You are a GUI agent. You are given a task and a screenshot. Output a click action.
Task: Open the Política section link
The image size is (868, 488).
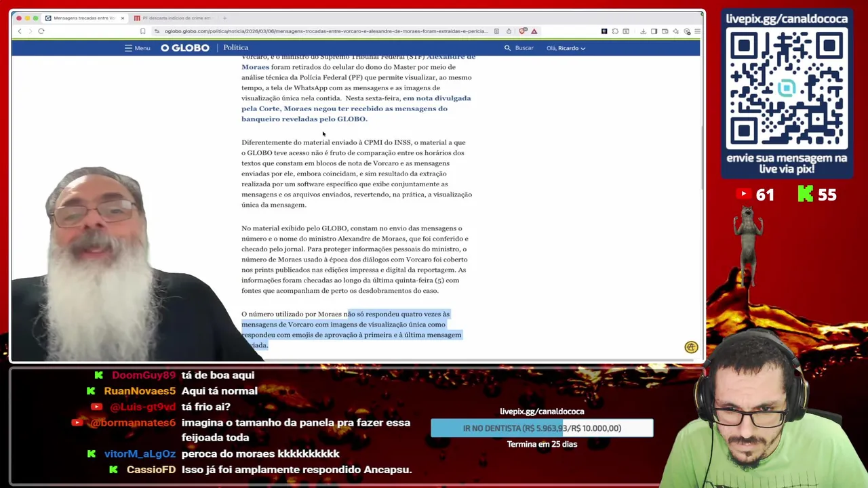tap(236, 47)
